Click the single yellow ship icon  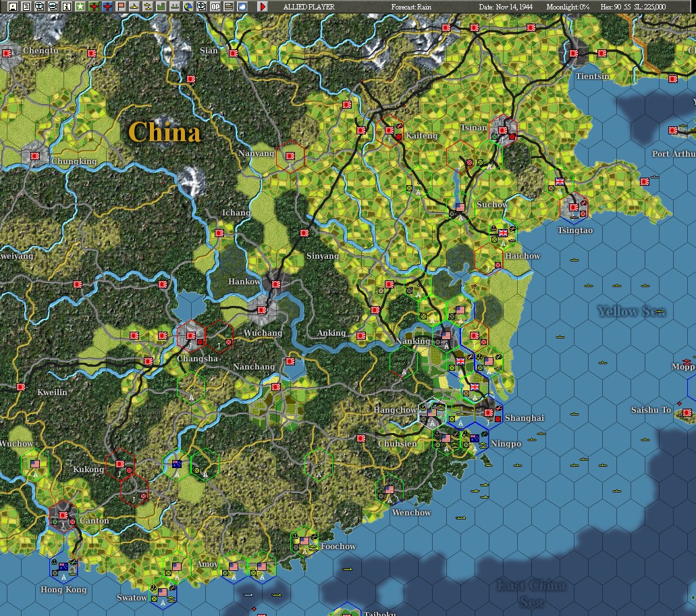click(134, 6)
